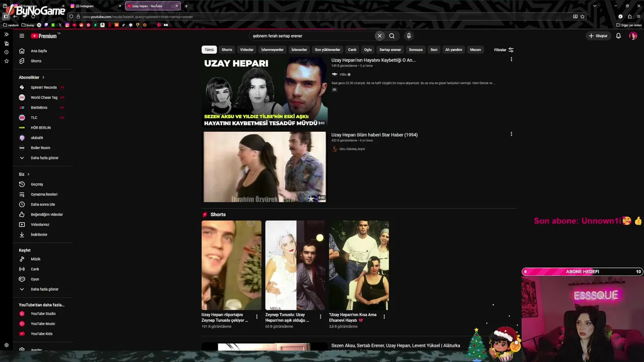The height and width of the screenshot is (362, 644).
Task: Select the Videolar filter chip
Action: [247, 50]
